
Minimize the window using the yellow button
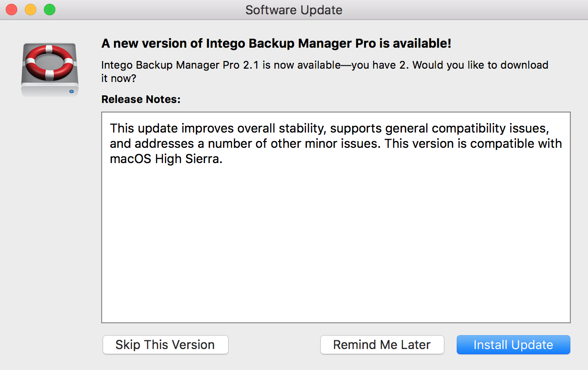tap(31, 10)
